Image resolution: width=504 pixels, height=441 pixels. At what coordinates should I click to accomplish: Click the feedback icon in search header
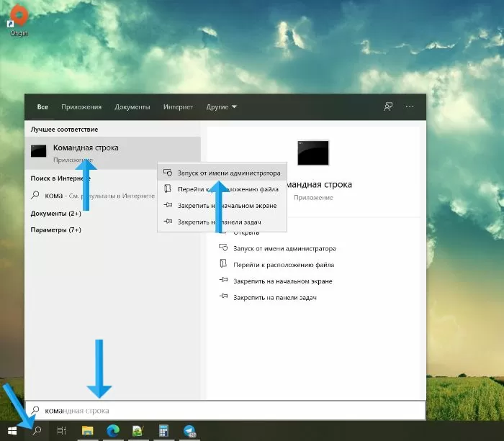coord(388,107)
